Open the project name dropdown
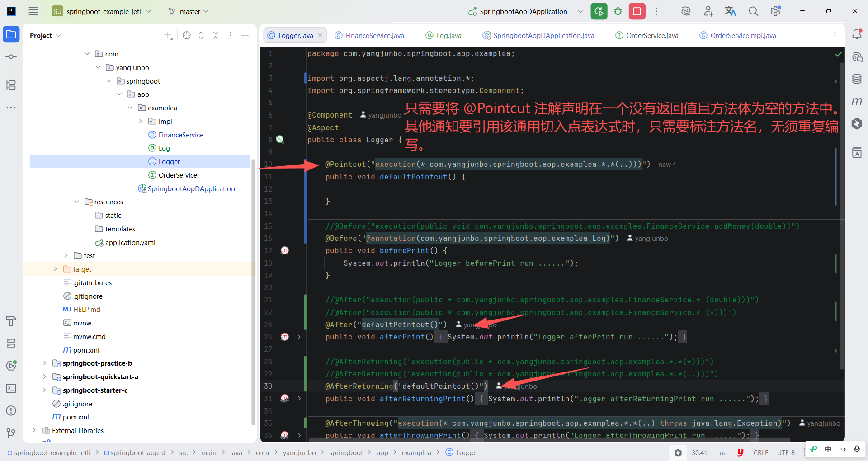Screen dimensions: 868x461 [x=102, y=11]
